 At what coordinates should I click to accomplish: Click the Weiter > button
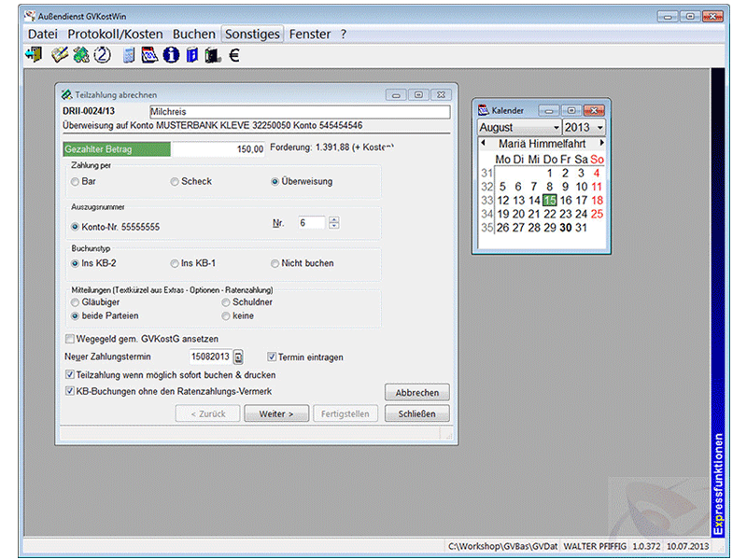[276, 413]
